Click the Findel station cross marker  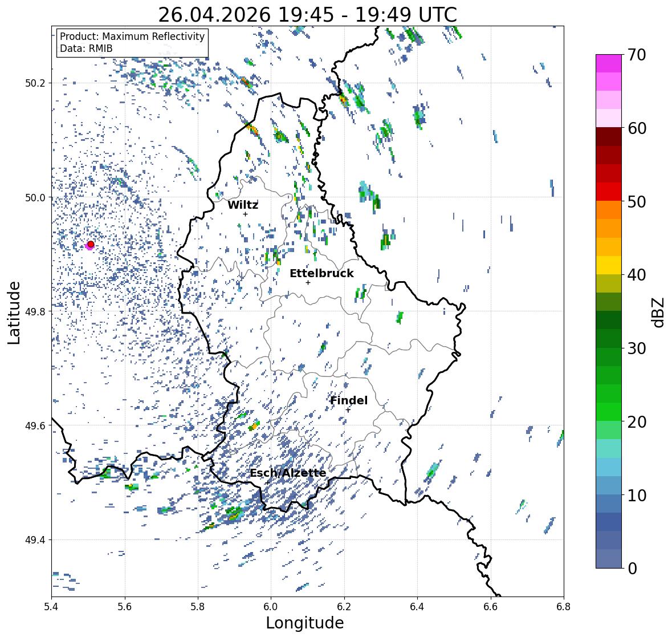coord(348,410)
